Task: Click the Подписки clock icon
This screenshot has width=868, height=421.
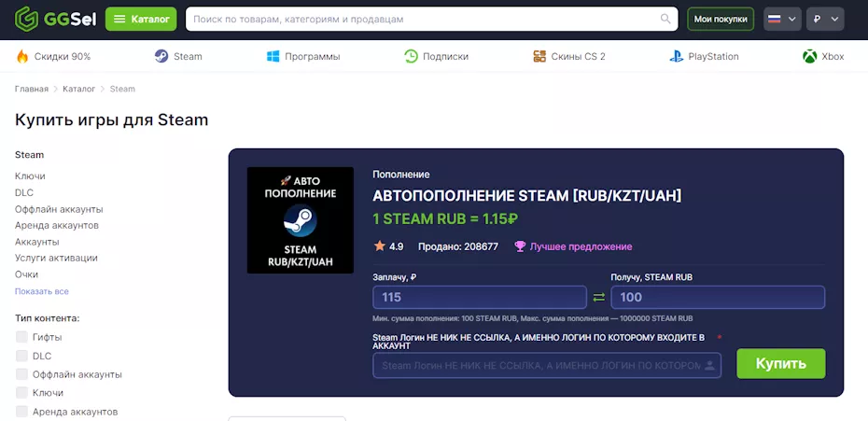Action: (x=411, y=56)
